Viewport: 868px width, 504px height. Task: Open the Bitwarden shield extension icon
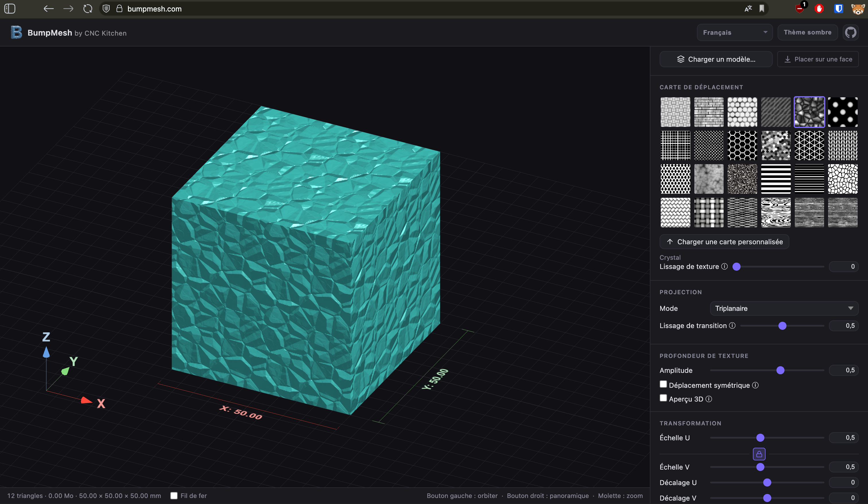pos(838,9)
